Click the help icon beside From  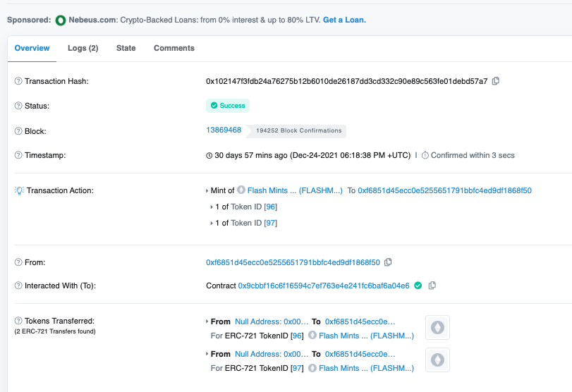click(18, 262)
